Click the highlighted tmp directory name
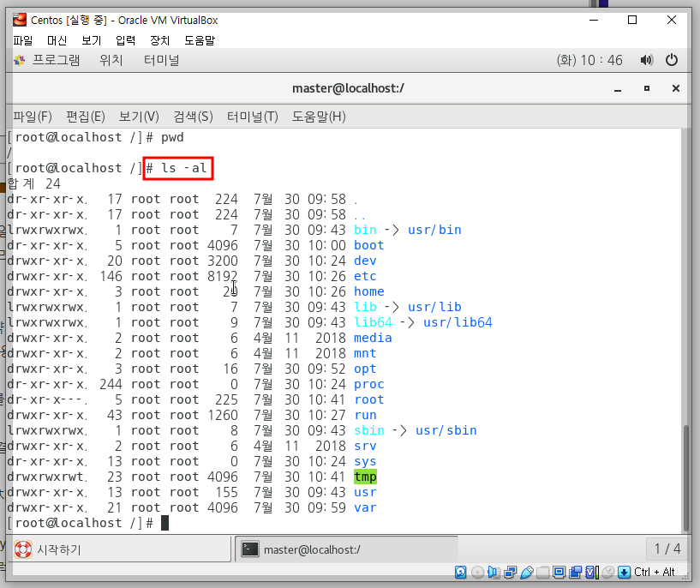 tap(365, 477)
